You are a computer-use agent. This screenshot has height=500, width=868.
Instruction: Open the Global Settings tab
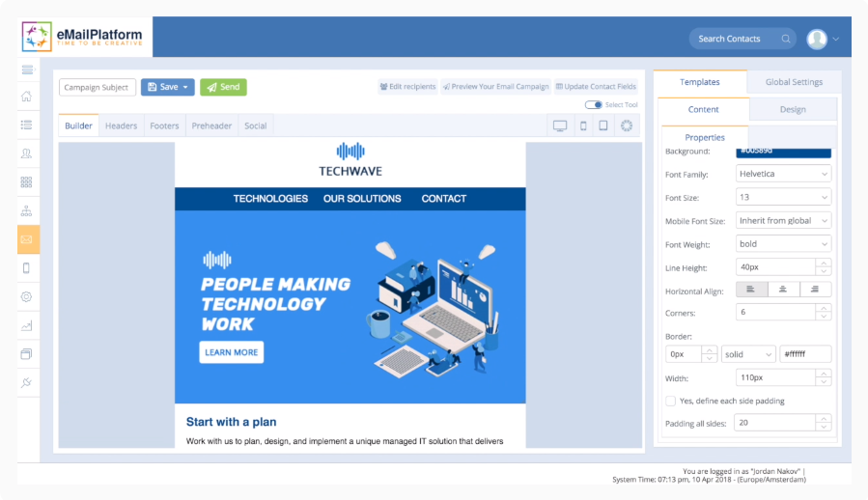tap(794, 82)
